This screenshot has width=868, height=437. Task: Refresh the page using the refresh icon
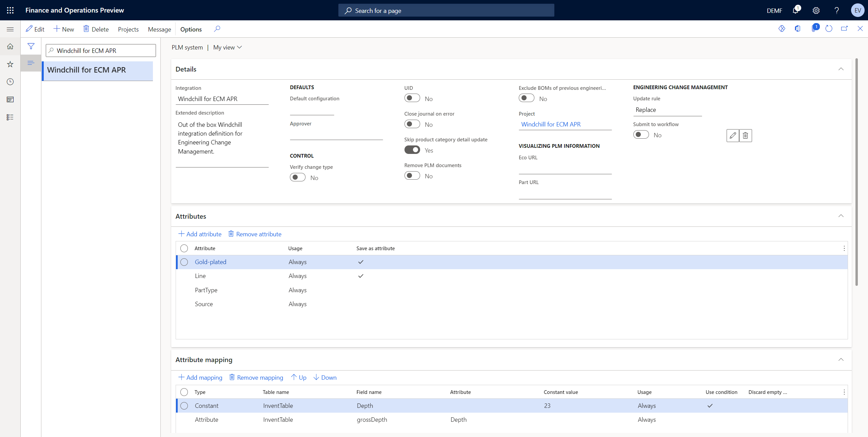(829, 28)
